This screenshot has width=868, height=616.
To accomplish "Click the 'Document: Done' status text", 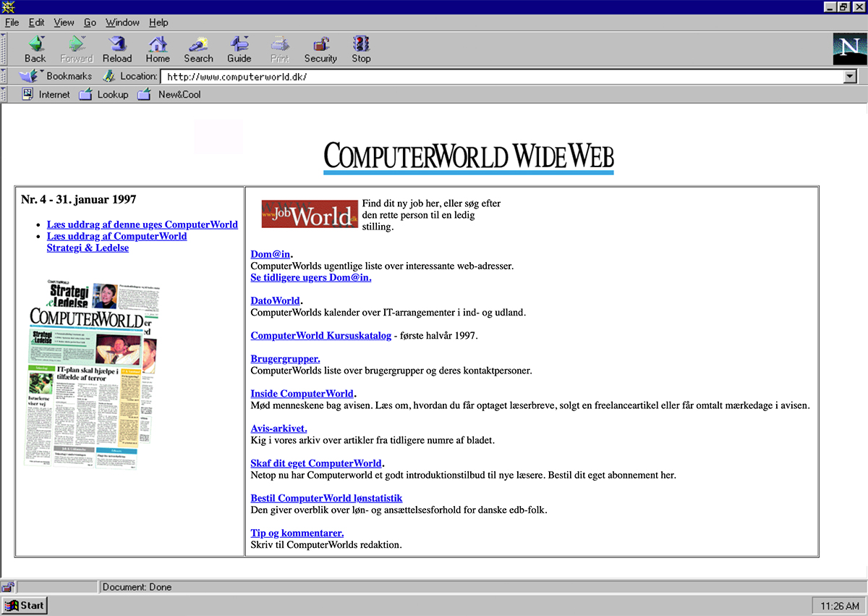I will coord(137,587).
